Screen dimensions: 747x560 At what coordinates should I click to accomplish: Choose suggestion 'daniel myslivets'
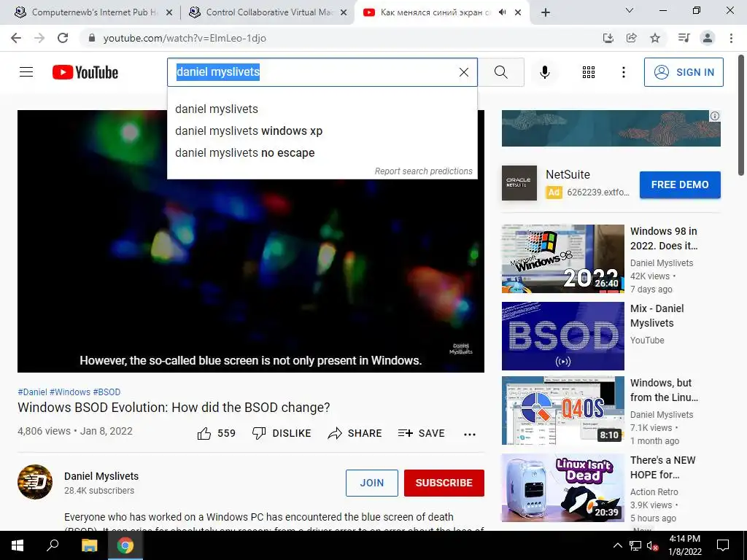pos(322,109)
